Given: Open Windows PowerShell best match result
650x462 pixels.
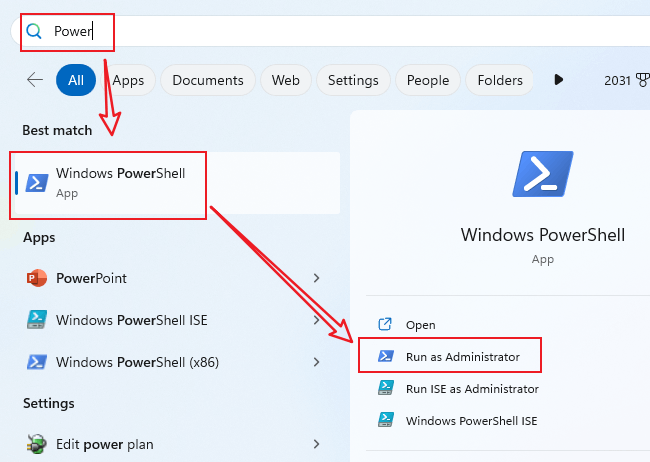Looking at the screenshot, I should [177, 183].
